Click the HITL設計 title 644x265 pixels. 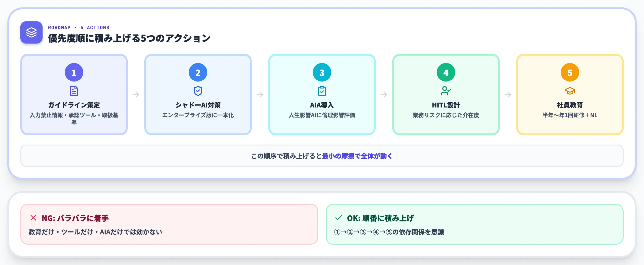tap(446, 105)
